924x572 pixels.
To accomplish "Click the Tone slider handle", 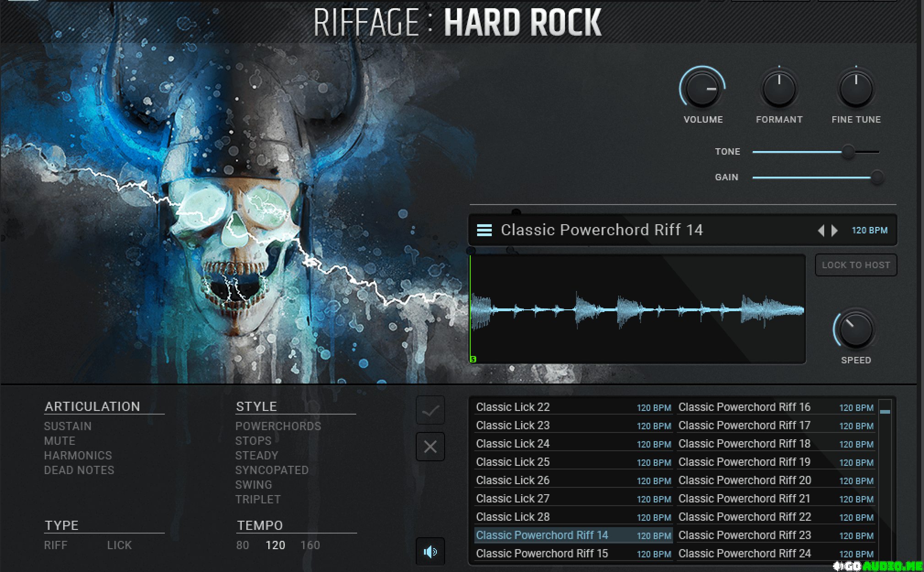I will tap(848, 152).
